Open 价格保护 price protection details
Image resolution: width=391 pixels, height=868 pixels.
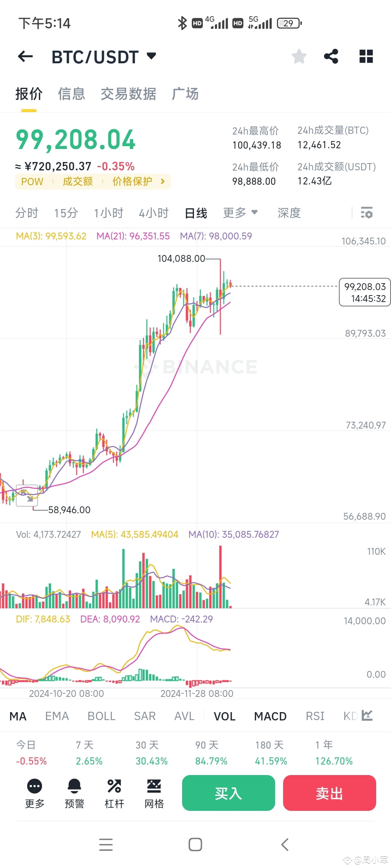pyautogui.click(x=132, y=182)
